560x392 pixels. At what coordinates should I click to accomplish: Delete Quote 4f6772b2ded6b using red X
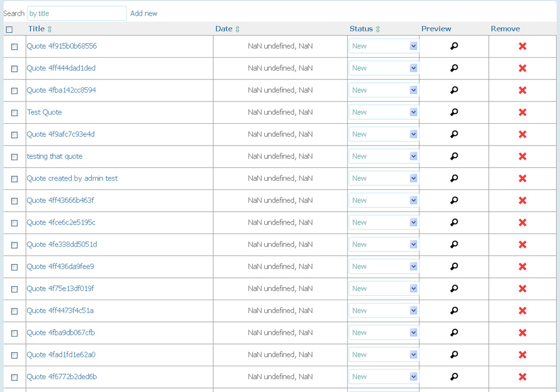(x=522, y=377)
